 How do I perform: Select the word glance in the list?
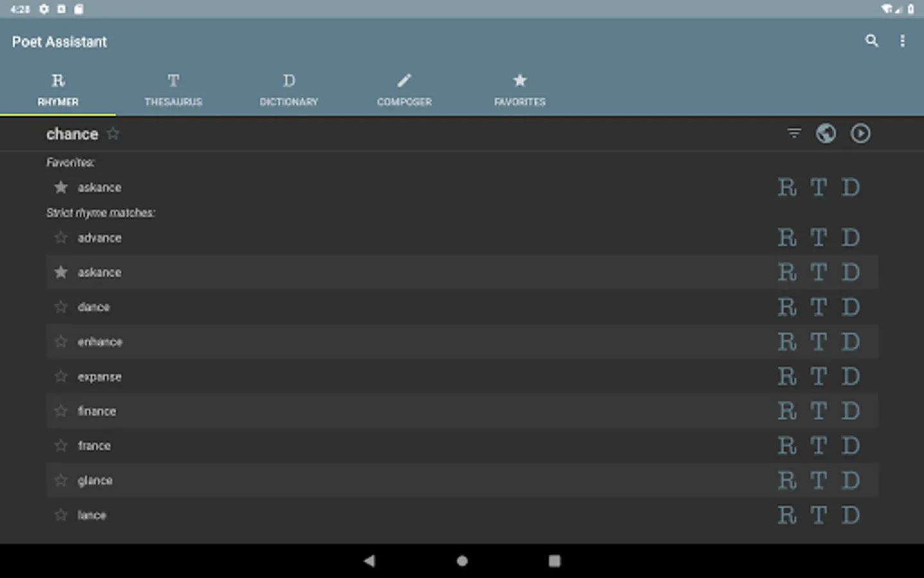[x=95, y=481]
